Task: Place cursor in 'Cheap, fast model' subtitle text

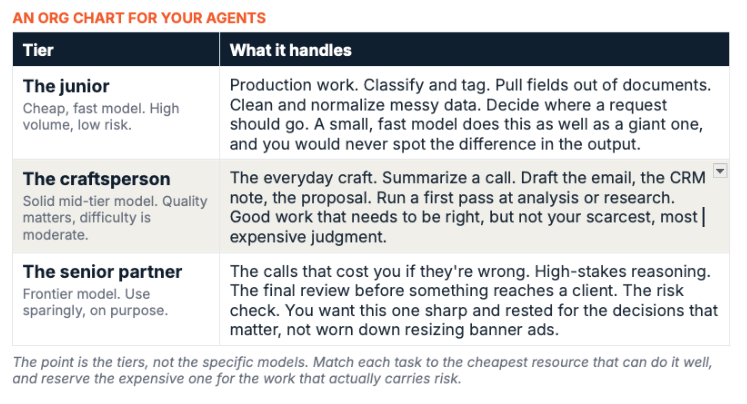Action: [101, 117]
